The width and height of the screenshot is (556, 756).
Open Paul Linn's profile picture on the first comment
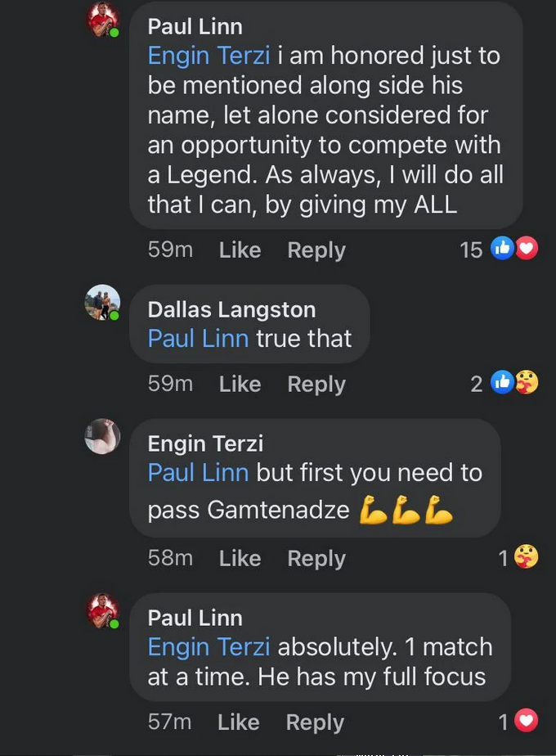point(102,20)
